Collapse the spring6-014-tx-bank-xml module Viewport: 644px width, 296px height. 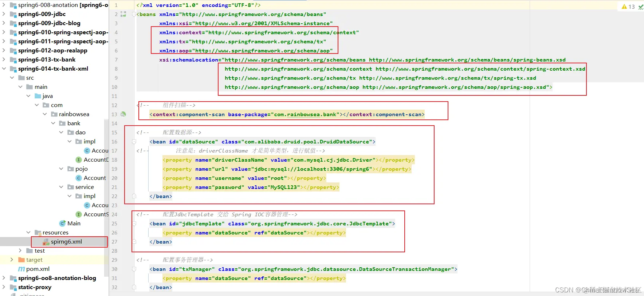[x=4, y=68]
